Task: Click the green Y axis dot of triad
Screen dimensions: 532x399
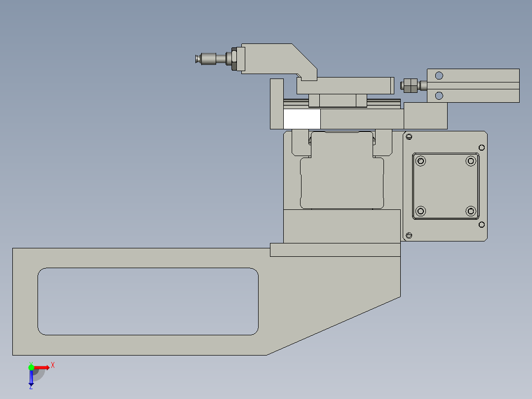Action: pyautogui.click(x=31, y=367)
